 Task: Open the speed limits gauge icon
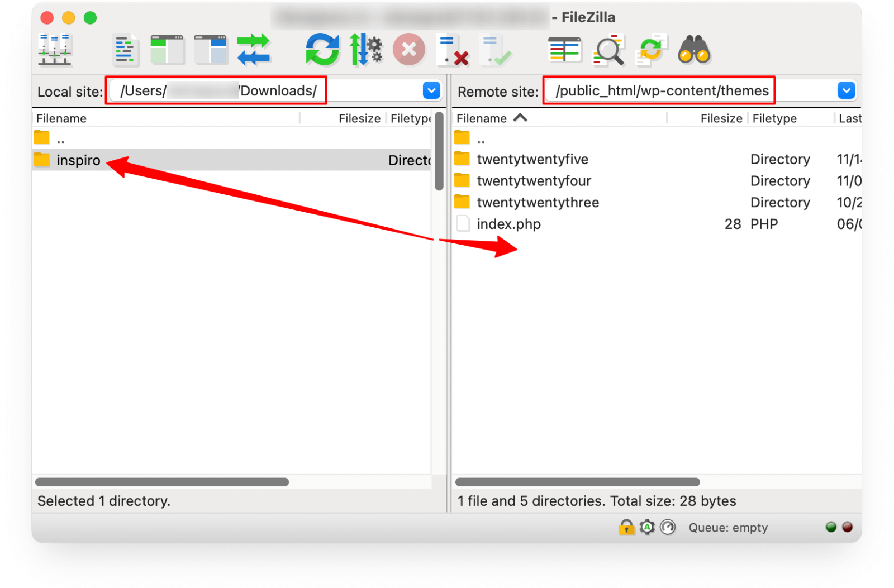pyautogui.click(x=668, y=527)
